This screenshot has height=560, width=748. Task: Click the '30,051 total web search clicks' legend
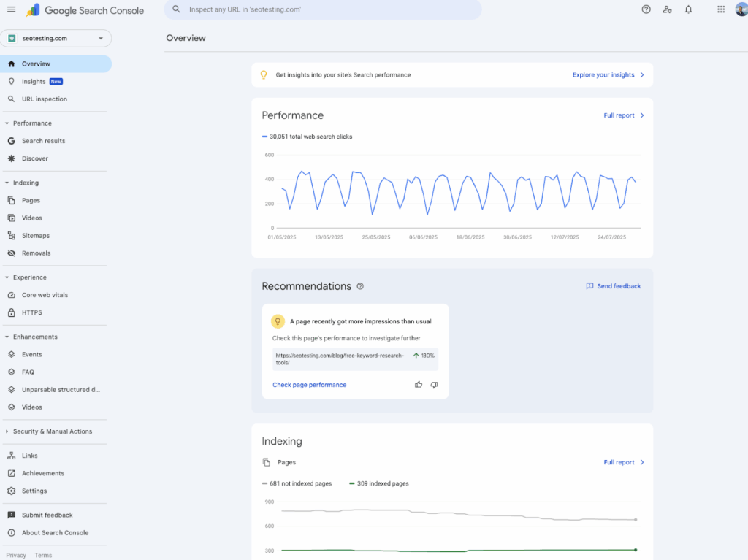[x=307, y=137]
